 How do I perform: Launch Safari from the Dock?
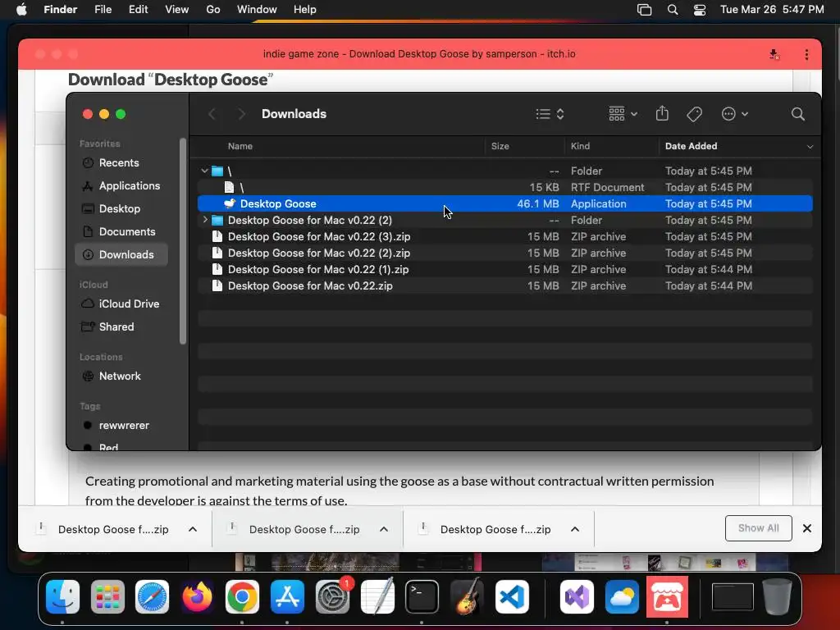(152, 596)
